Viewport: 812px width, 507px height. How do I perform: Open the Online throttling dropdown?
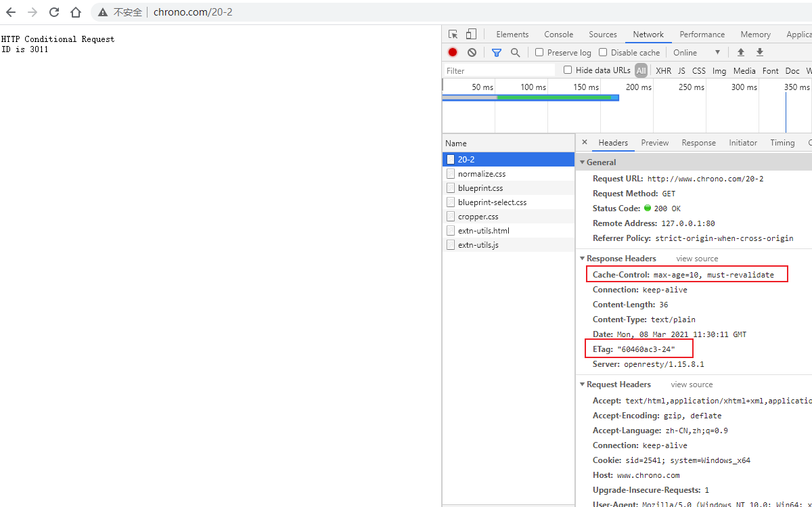click(696, 52)
